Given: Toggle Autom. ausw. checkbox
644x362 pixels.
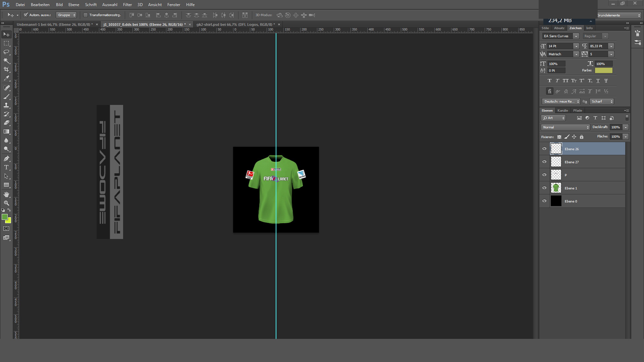Looking at the screenshot, I should click(25, 15).
